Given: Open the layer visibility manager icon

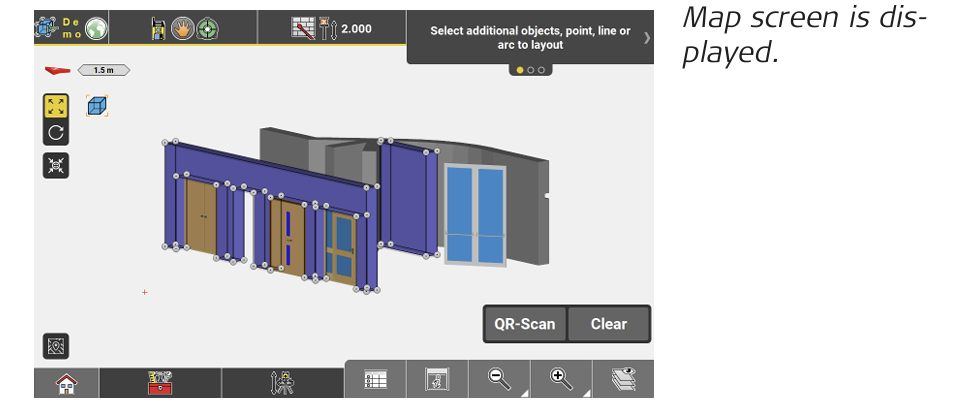Looking at the screenshot, I should pyautogui.click(x=623, y=380).
